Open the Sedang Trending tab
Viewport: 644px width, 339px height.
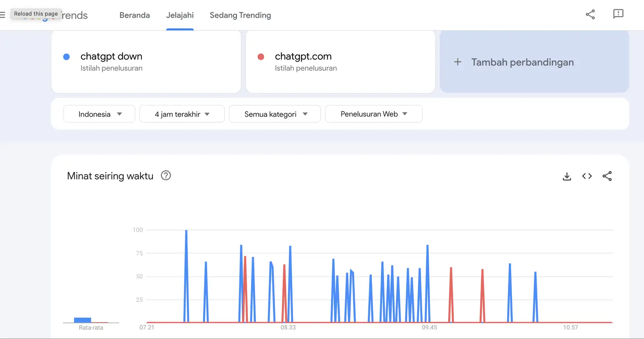pos(240,15)
